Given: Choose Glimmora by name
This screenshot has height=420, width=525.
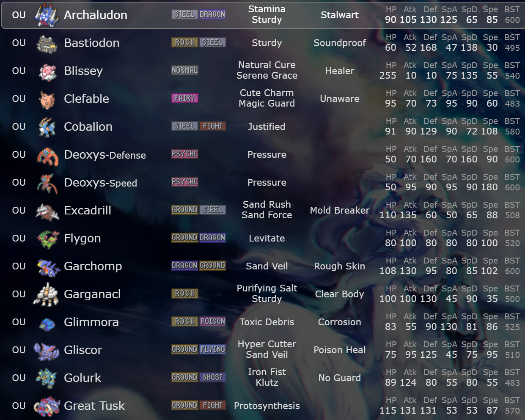Looking at the screenshot, I should (91, 322).
